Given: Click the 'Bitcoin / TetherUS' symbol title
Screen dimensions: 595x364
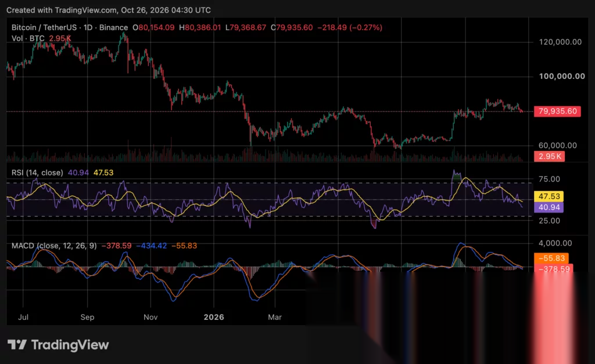Looking at the screenshot, I should click(x=44, y=27).
